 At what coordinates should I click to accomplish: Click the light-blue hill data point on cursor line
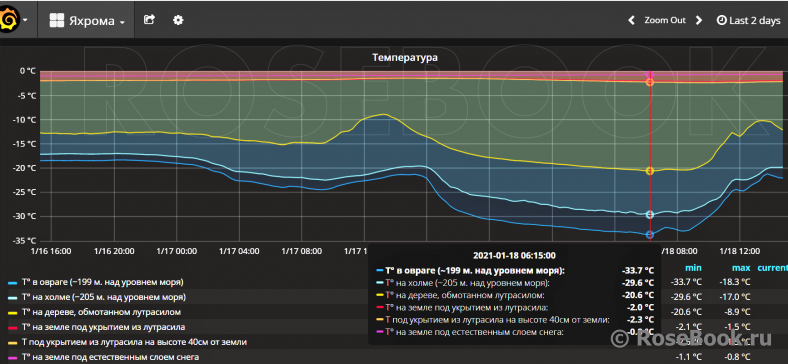pos(649,215)
